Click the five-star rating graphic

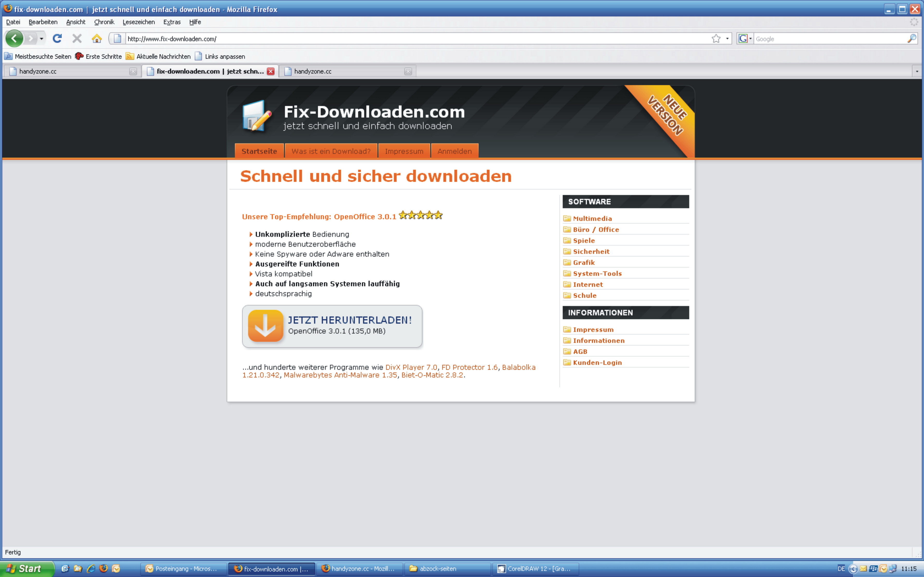[x=420, y=215]
